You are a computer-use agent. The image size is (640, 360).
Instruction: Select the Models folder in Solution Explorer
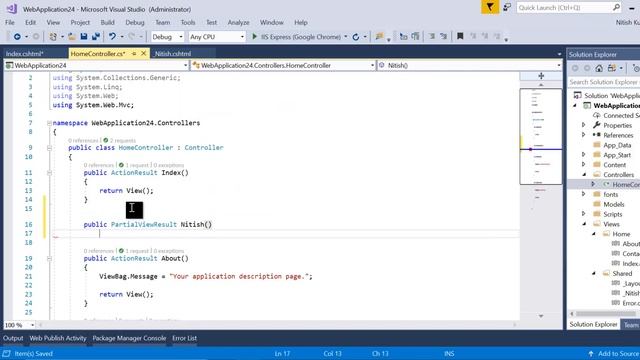614,204
